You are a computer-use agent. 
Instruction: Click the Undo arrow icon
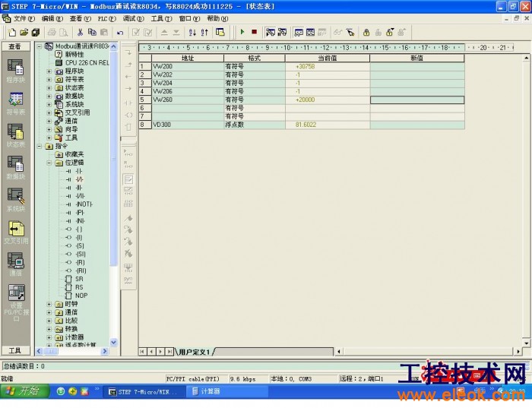(120, 33)
